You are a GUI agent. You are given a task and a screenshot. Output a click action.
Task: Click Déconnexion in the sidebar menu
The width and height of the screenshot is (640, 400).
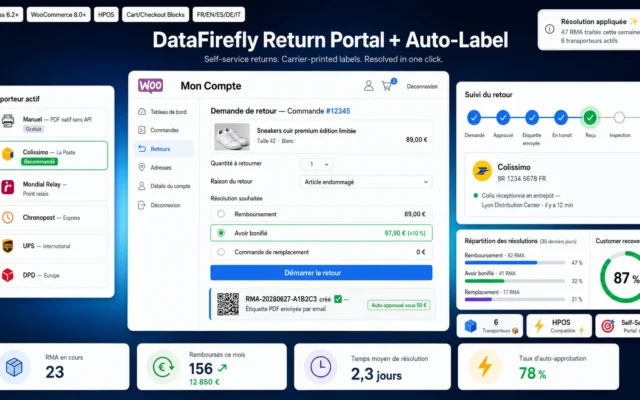[x=165, y=205]
